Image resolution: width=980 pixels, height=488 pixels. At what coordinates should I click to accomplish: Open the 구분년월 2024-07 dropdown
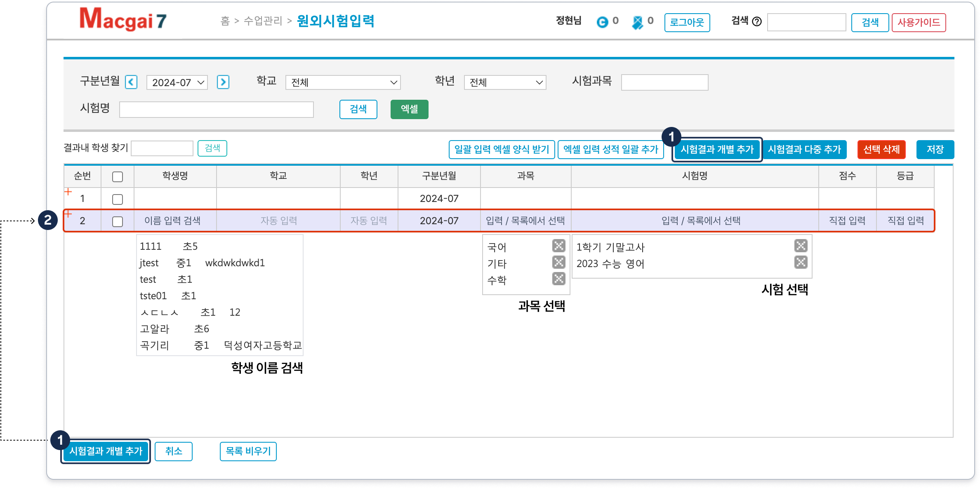click(x=177, y=82)
